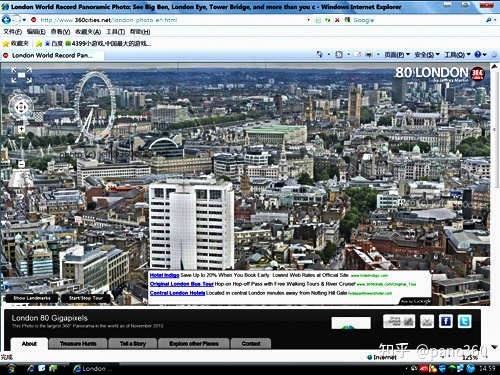Open the Hotel Indigo ad link
This screenshot has width=500, height=375.
coord(164,275)
